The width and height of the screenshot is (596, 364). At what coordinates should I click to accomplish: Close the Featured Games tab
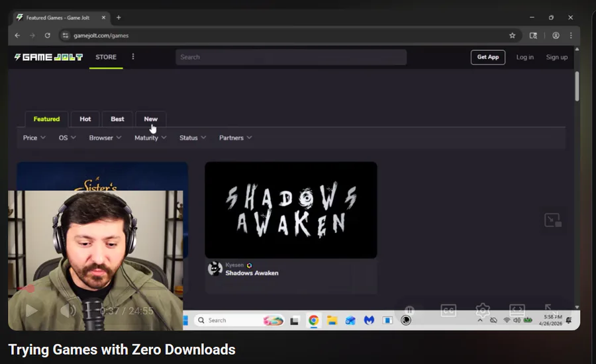103,17
